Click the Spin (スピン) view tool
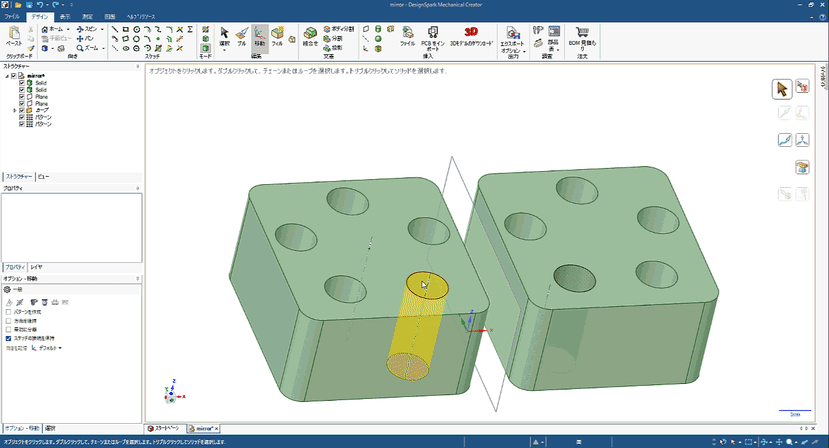This screenshot has width=829, height=448. [x=87, y=29]
